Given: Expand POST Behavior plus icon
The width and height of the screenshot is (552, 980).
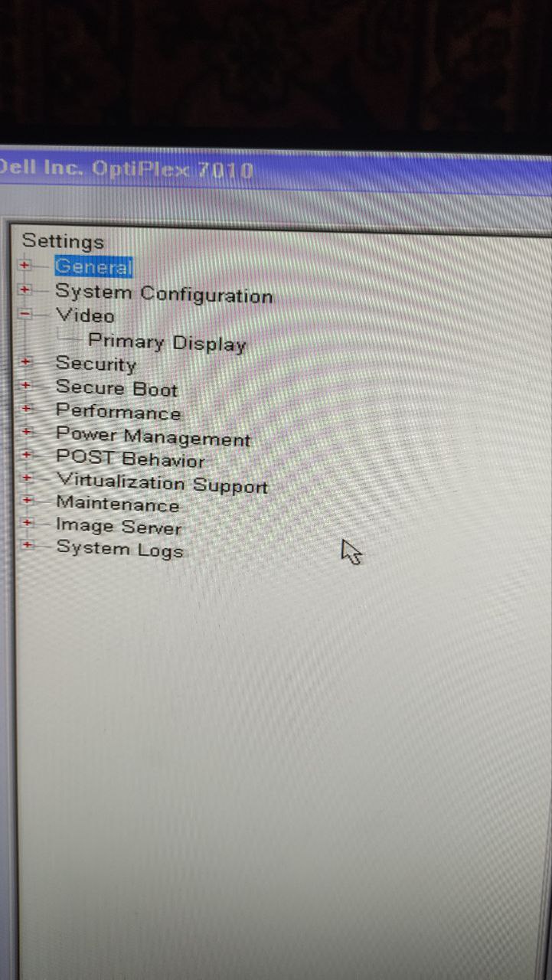Looking at the screenshot, I should (x=27, y=455).
